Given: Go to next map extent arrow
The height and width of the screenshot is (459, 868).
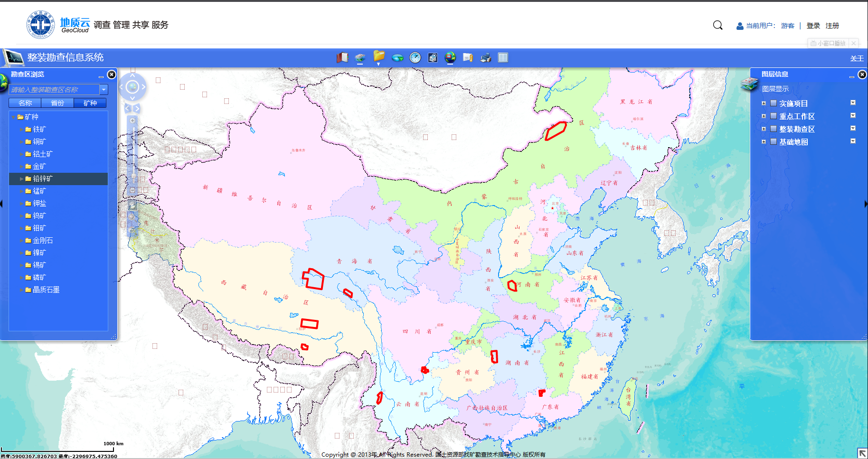Looking at the screenshot, I should (x=137, y=109).
